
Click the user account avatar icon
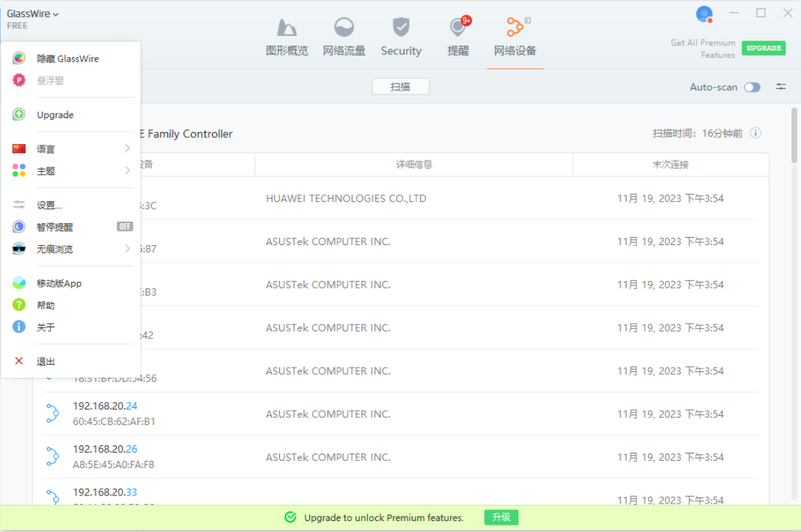point(704,14)
